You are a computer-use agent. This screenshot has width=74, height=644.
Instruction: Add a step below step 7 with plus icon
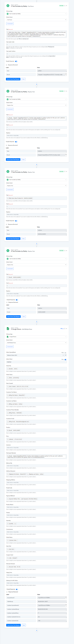click(37, 244)
